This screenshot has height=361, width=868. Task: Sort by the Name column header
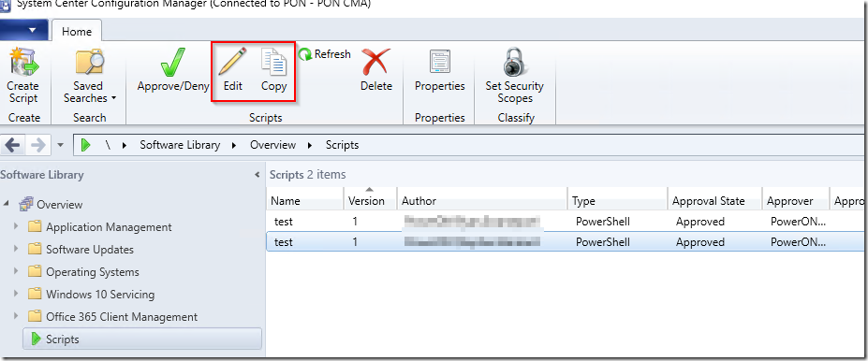tap(304, 201)
